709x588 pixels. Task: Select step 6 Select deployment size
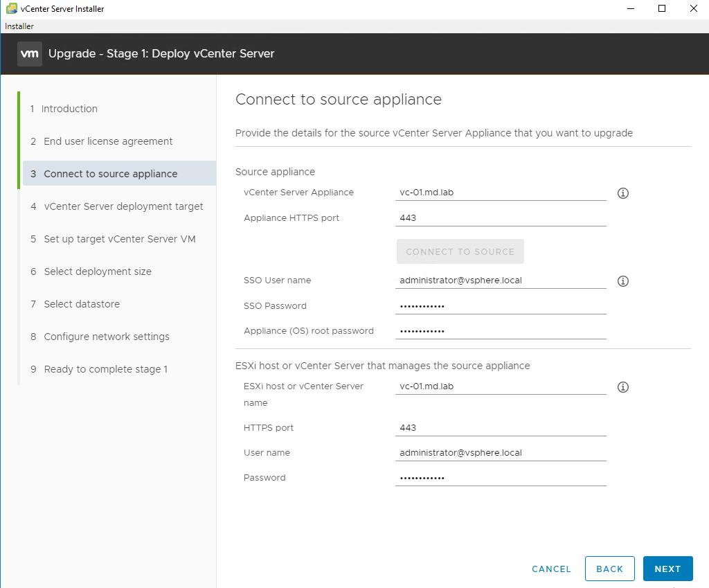coord(91,271)
